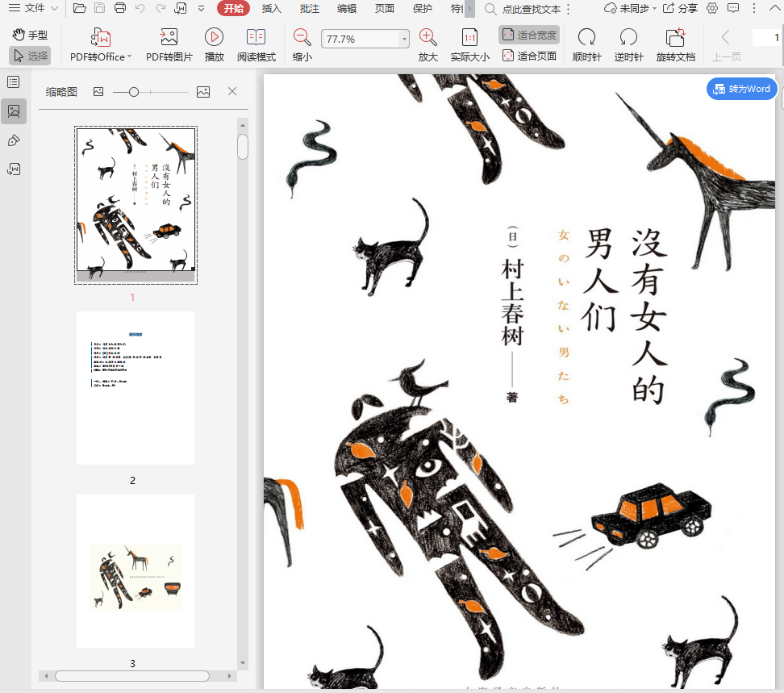Enter 阅读模式 reading mode
The width and height of the screenshot is (784, 693).
[x=256, y=38]
